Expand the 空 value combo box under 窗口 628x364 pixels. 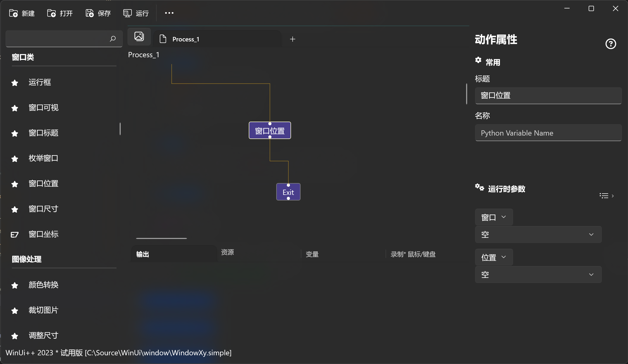538,234
